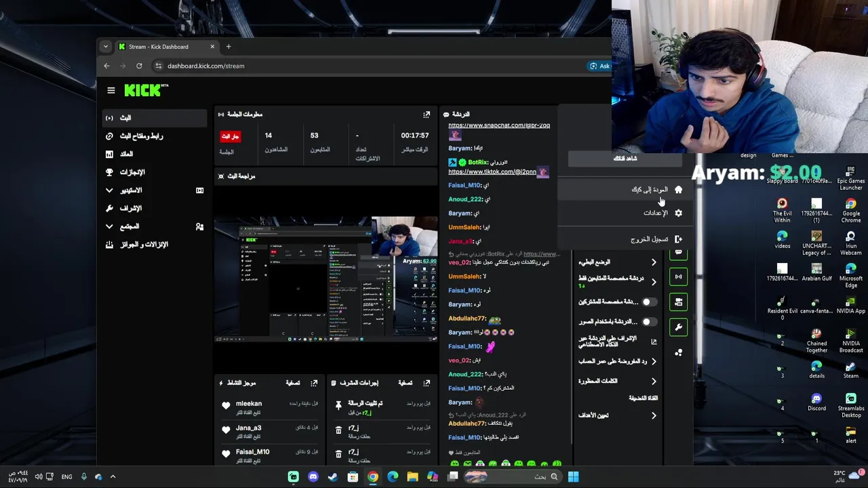Expand the الاستديو sidebar section
This screenshot has height=488, width=868.
tap(109, 190)
